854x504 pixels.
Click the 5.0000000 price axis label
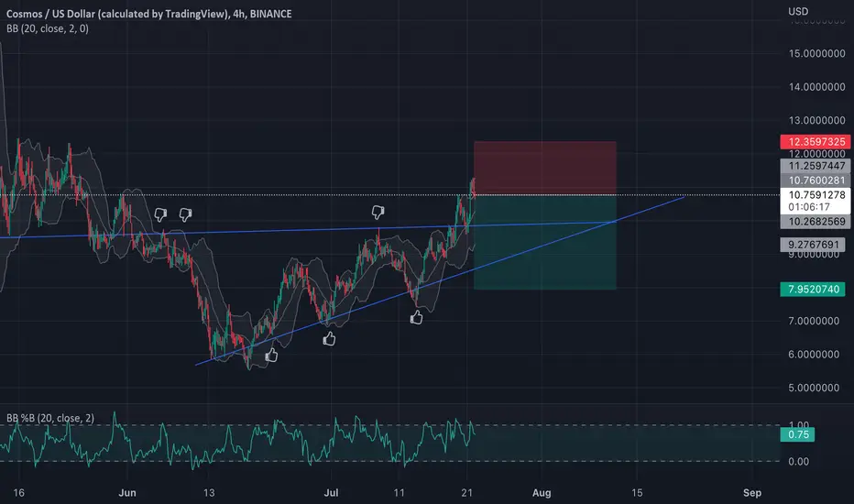point(814,388)
